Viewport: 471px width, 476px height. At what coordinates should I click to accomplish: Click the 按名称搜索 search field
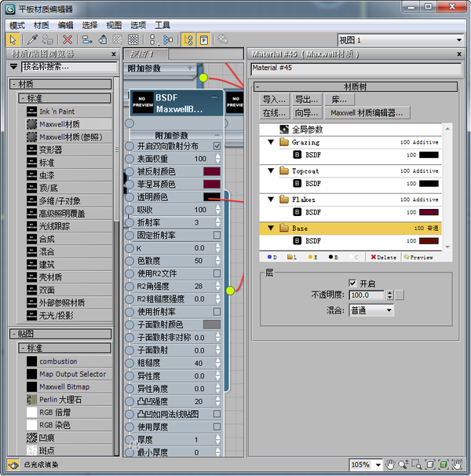click(x=70, y=67)
